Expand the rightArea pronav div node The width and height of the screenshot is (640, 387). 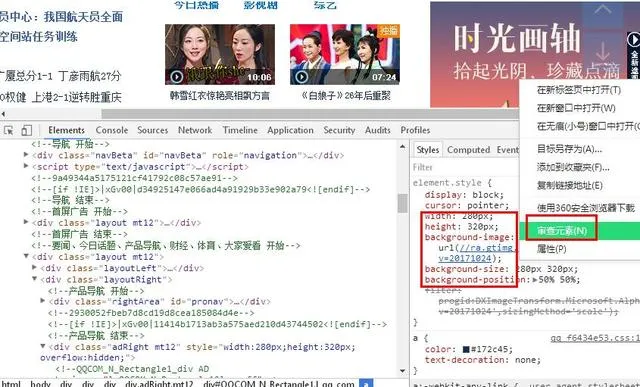pyautogui.click(x=43, y=301)
